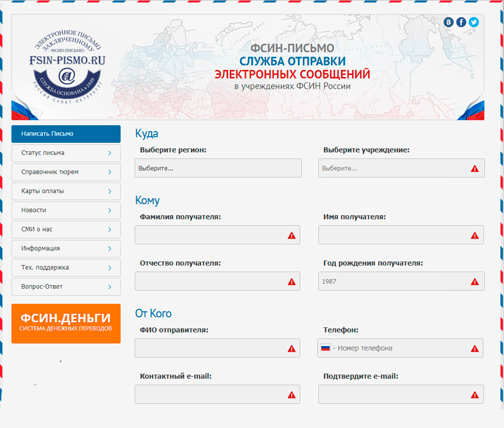This screenshot has height=428, width=504.
Task: Open Информация menu item
Action: coord(66,249)
